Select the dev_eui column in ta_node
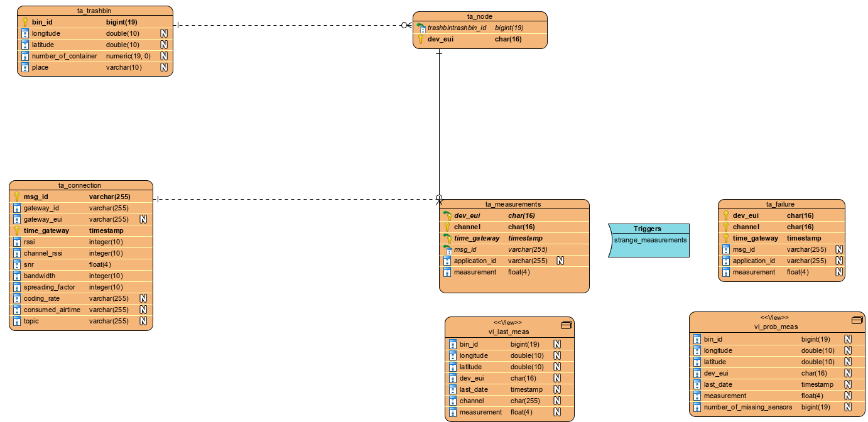This screenshot has height=422, width=868. tap(440, 39)
